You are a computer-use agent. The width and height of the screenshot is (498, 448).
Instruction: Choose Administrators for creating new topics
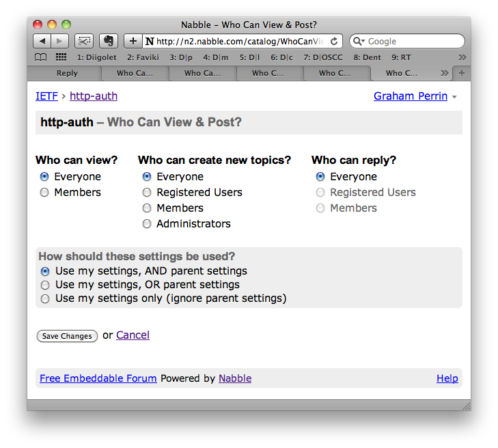pos(147,224)
